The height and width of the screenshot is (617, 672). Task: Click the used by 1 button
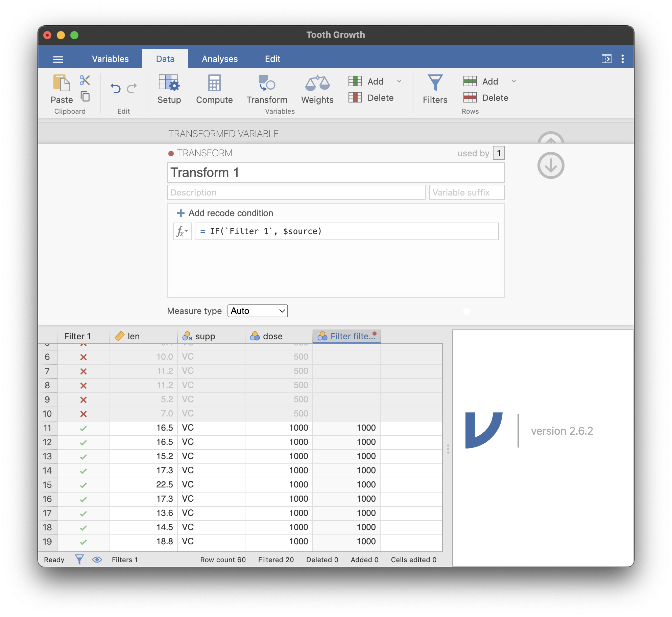[499, 153]
